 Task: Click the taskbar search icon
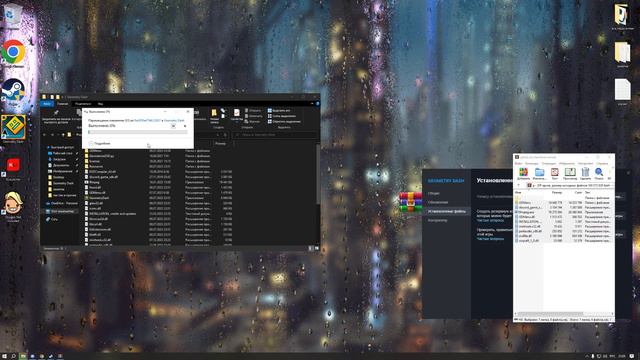tap(13, 356)
